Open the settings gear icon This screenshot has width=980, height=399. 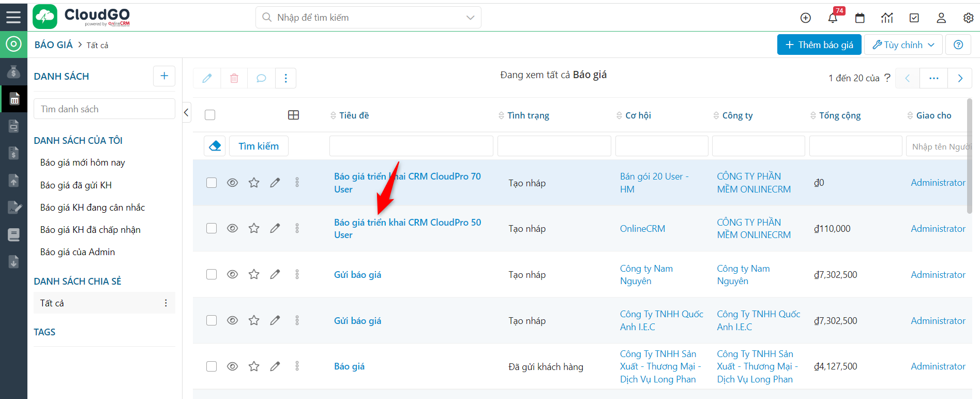968,18
